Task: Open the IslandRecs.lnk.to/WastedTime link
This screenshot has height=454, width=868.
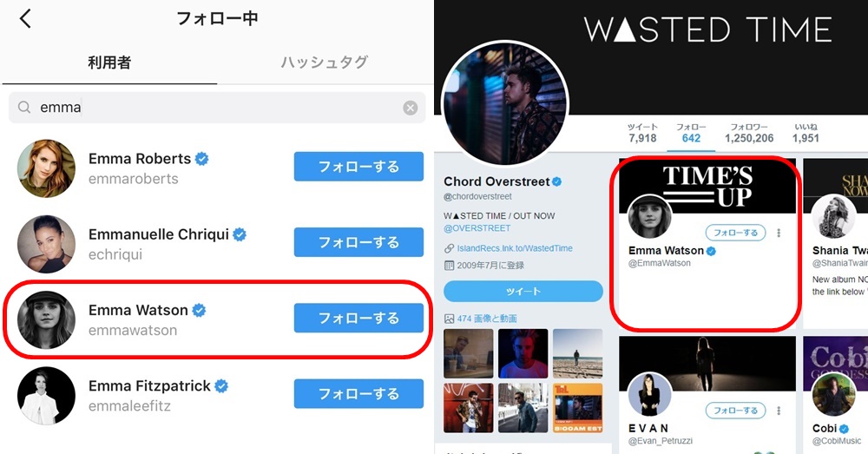Action: (515, 248)
